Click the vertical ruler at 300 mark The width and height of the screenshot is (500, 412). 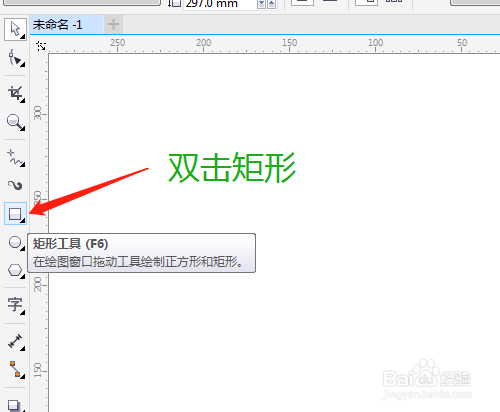point(38,113)
